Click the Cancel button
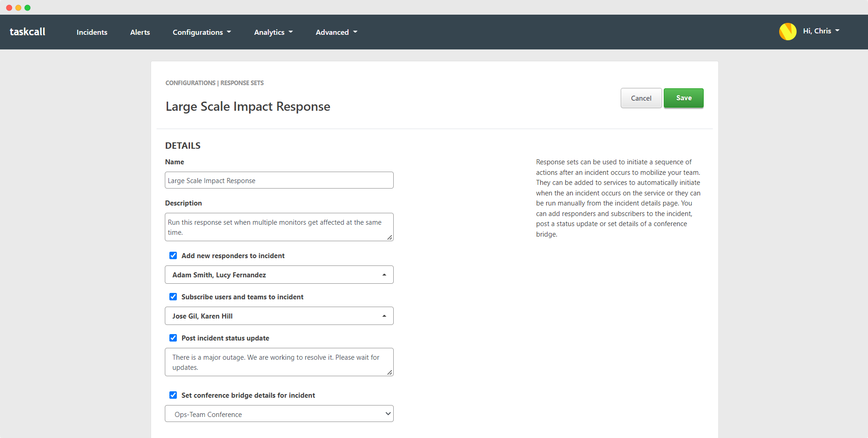Image resolution: width=868 pixels, height=438 pixels. click(x=641, y=98)
